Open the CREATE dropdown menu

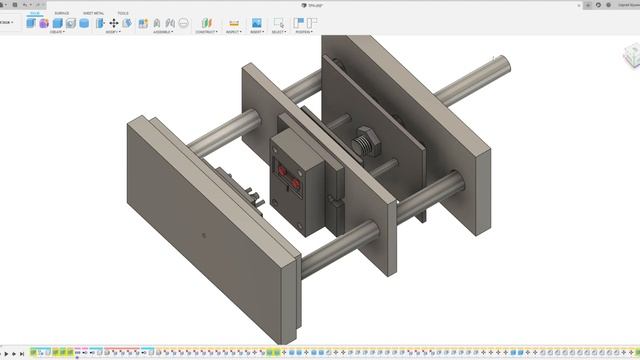click(57, 32)
